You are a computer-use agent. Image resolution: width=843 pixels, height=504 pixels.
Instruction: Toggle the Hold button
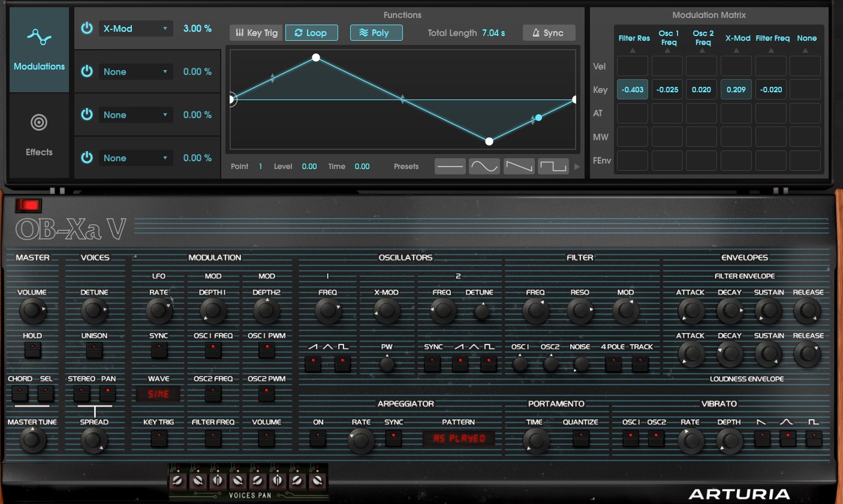point(32,350)
